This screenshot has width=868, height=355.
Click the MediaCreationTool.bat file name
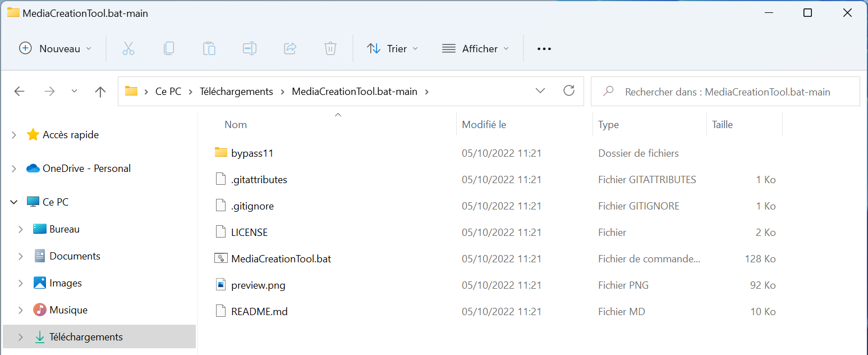coord(281,259)
